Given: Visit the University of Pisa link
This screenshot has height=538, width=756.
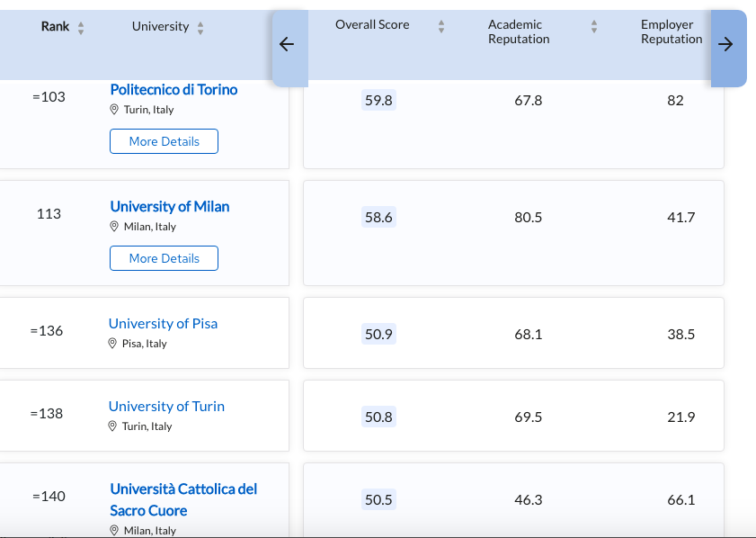Looking at the screenshot, I should coord(163,324).
